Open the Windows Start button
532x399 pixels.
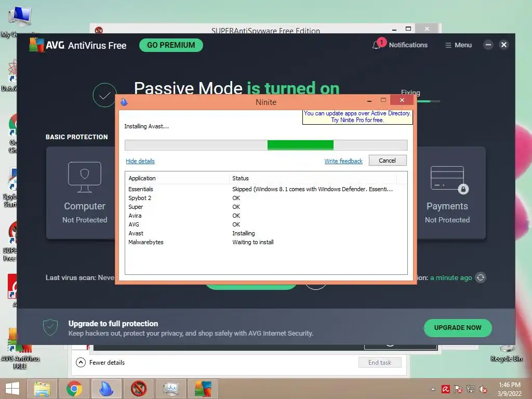pyautogui.click(x=12, y=389)
